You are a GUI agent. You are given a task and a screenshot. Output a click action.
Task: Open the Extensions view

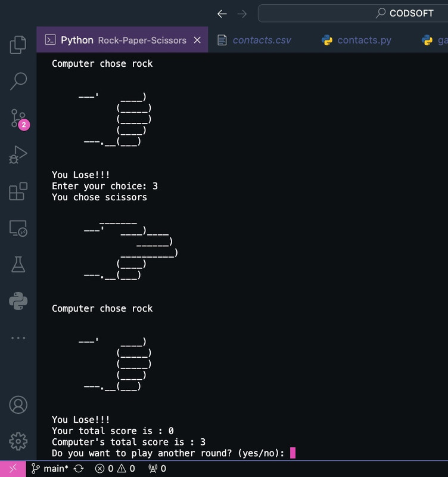click(18, 191)
